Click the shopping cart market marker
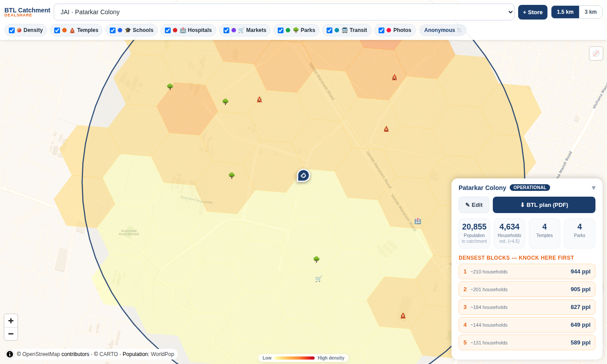Screen dimensions: 607x364 pyautogui.click(x=318, y=279)
